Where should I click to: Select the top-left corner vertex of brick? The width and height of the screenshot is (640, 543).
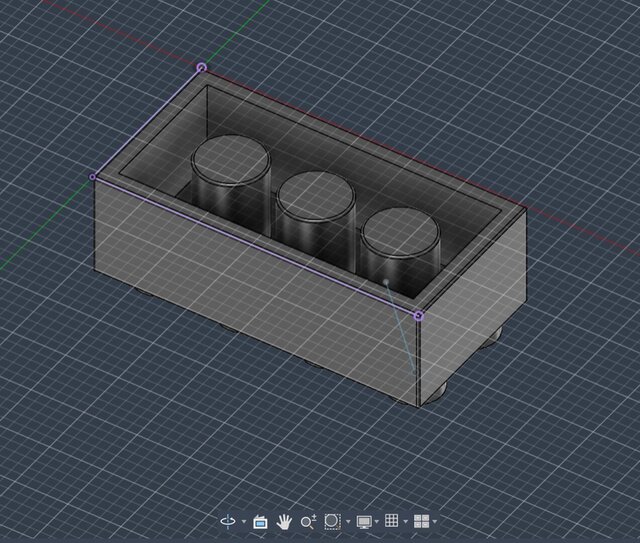[93, 177]
